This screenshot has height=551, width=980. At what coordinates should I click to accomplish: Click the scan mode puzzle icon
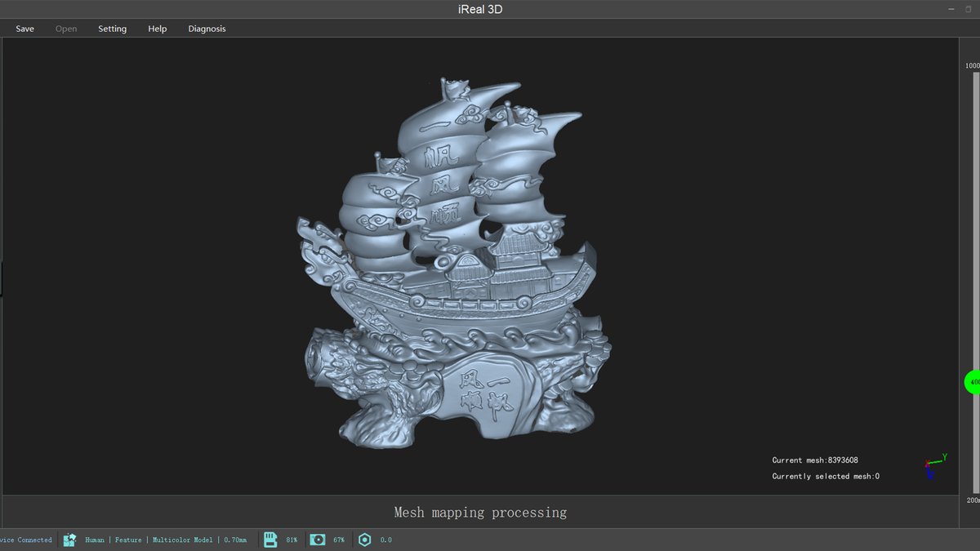69,540
